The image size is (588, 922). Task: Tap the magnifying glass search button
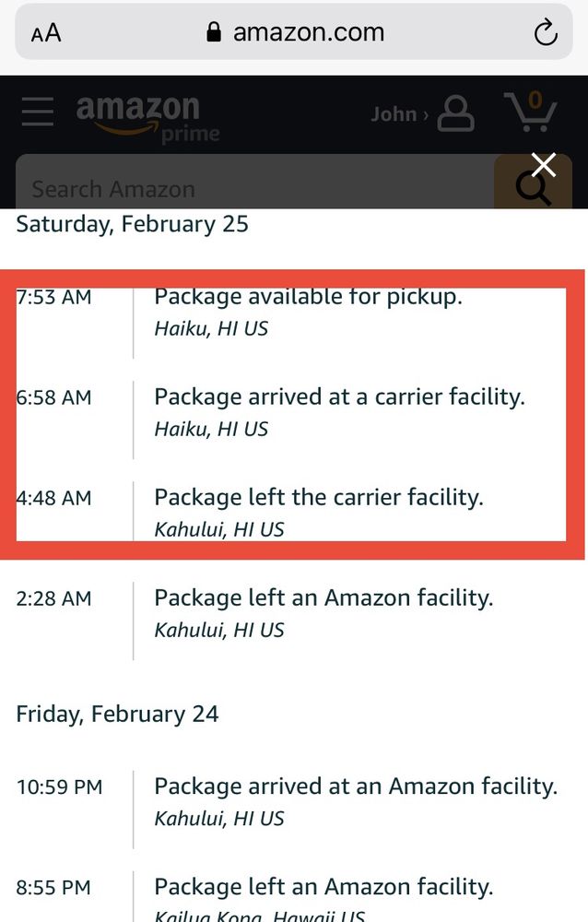[531, 188]
